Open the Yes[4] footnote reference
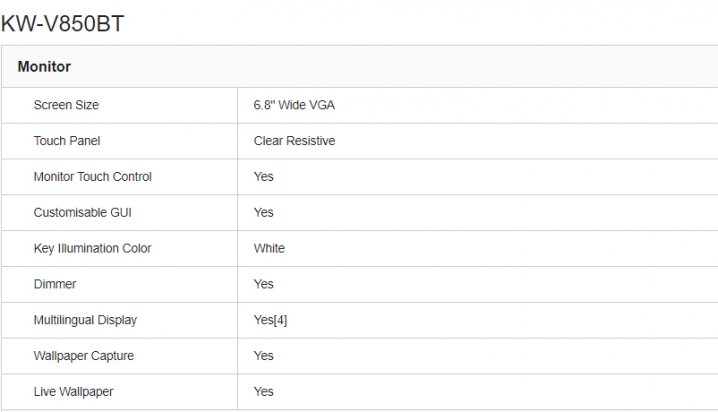Screen dimensions: 718x412 (271, 320)
